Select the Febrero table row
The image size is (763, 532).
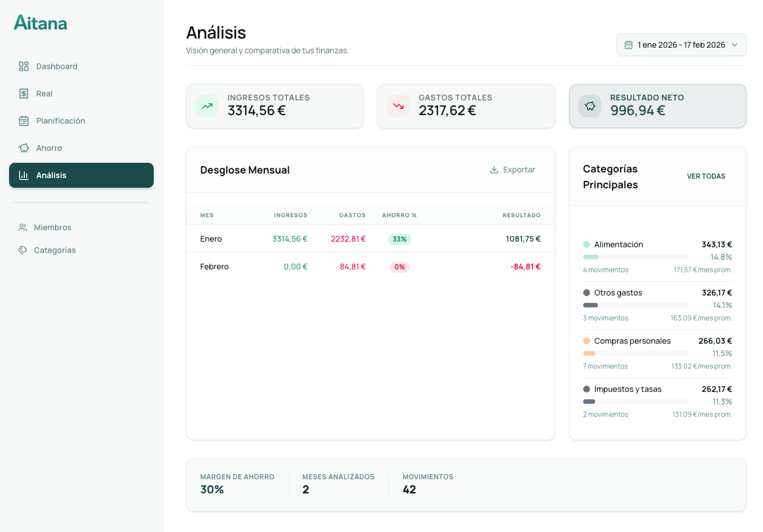(370, 267)
